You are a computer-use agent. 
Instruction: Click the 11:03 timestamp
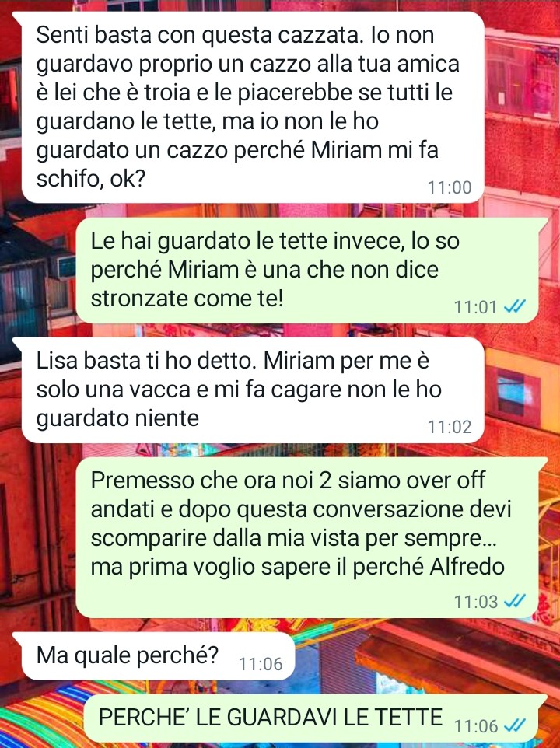click(x=475, y=602)
